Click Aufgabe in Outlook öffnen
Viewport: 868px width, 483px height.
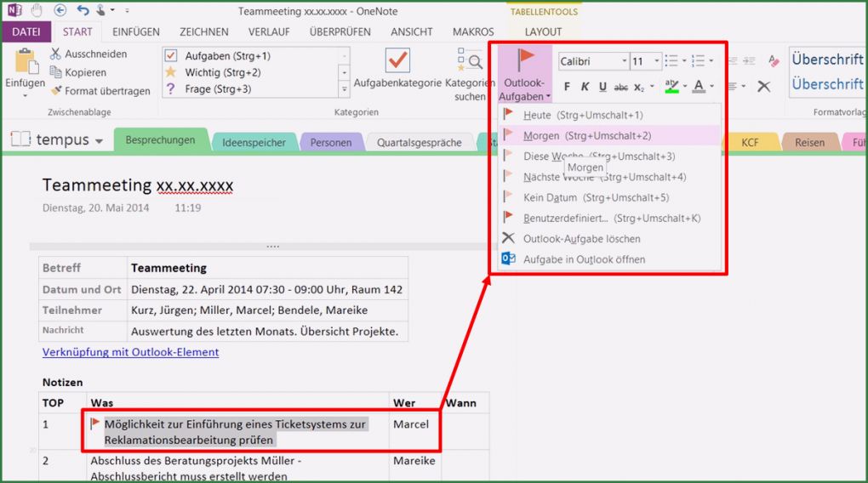tap(609, 259)
